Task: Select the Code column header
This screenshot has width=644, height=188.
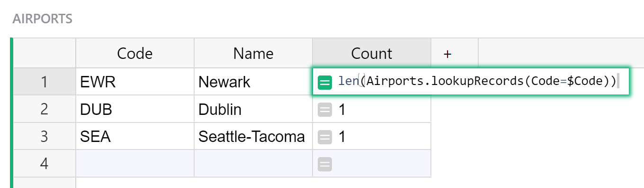Action: click(135, 54)
